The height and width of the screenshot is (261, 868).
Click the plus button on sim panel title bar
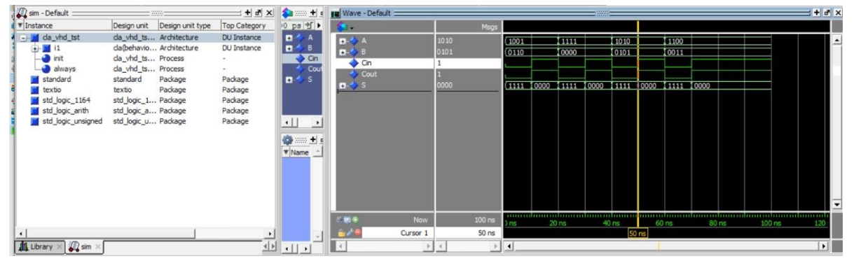[x=247, y=13]
